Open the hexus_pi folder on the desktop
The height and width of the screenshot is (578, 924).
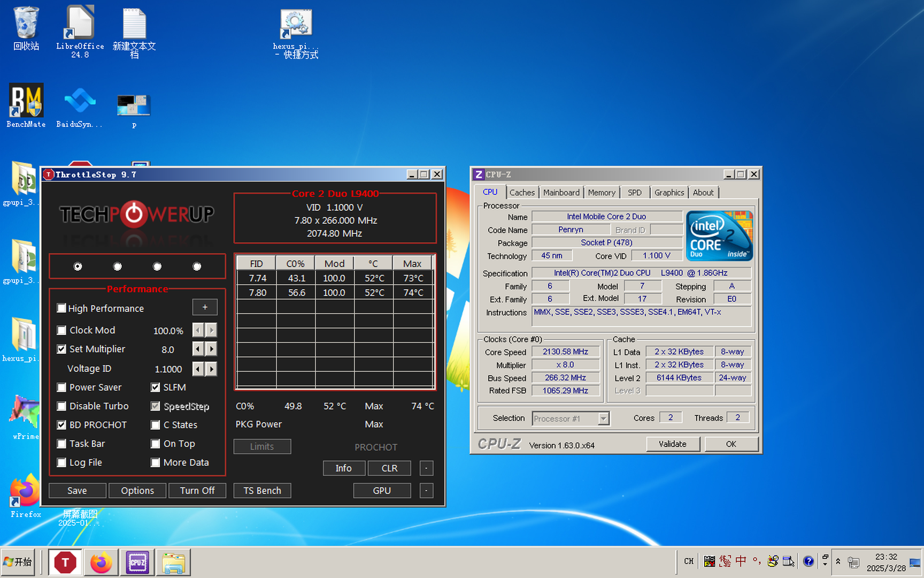21,339
